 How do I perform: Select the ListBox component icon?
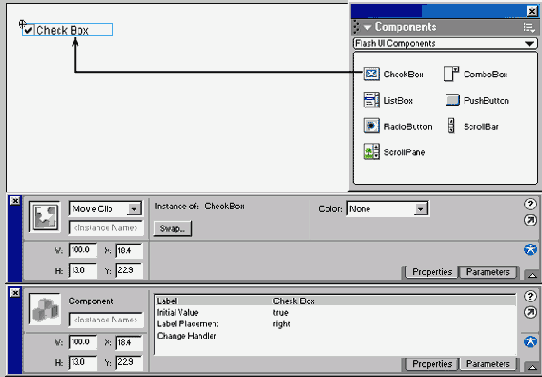coord(372,100)
